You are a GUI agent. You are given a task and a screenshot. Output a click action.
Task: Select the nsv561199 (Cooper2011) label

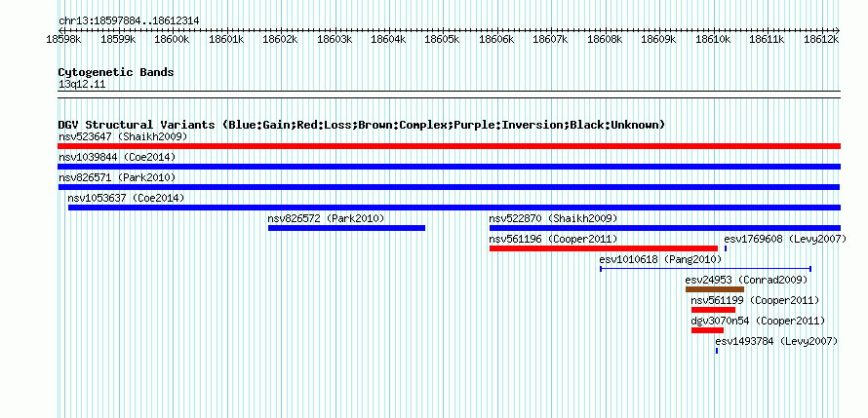[x=756, y=300]
